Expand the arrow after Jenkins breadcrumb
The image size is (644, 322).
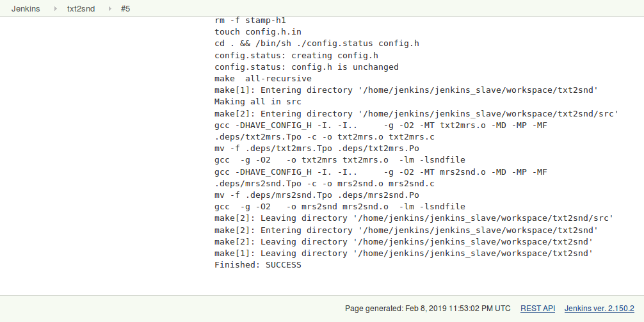pyautogui.click(x=54, y=9)
